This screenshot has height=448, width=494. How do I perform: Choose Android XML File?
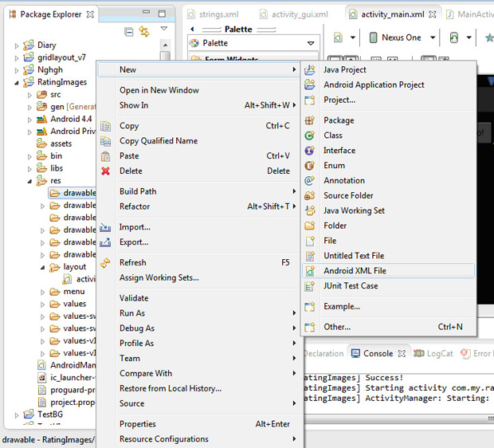tap(389, 271)
